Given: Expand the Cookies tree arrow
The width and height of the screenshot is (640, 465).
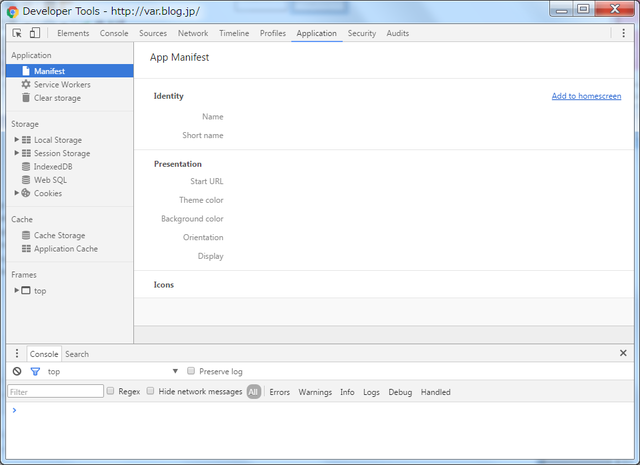Looking at the screenshot, I should [16, 193].
